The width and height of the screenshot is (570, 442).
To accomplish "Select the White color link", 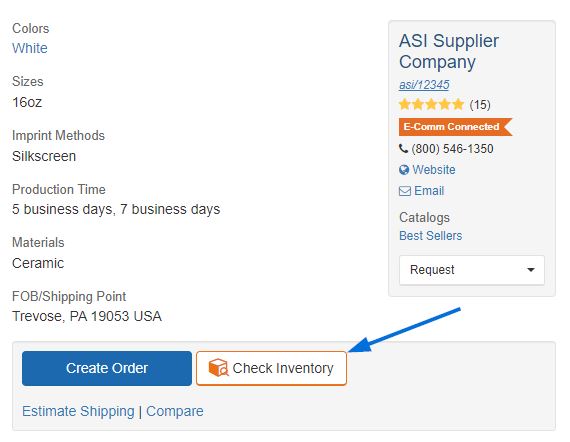I will coord(30,48).
